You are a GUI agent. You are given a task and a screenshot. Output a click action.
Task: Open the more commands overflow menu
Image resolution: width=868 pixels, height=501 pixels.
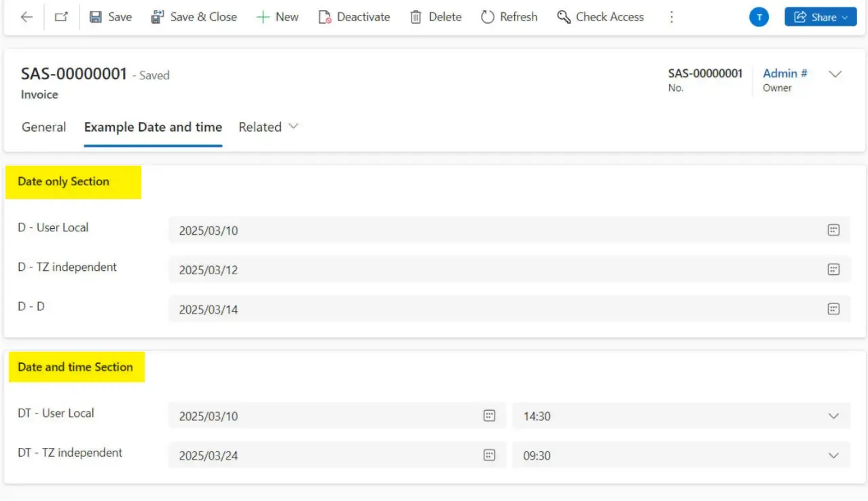(671, 17)
